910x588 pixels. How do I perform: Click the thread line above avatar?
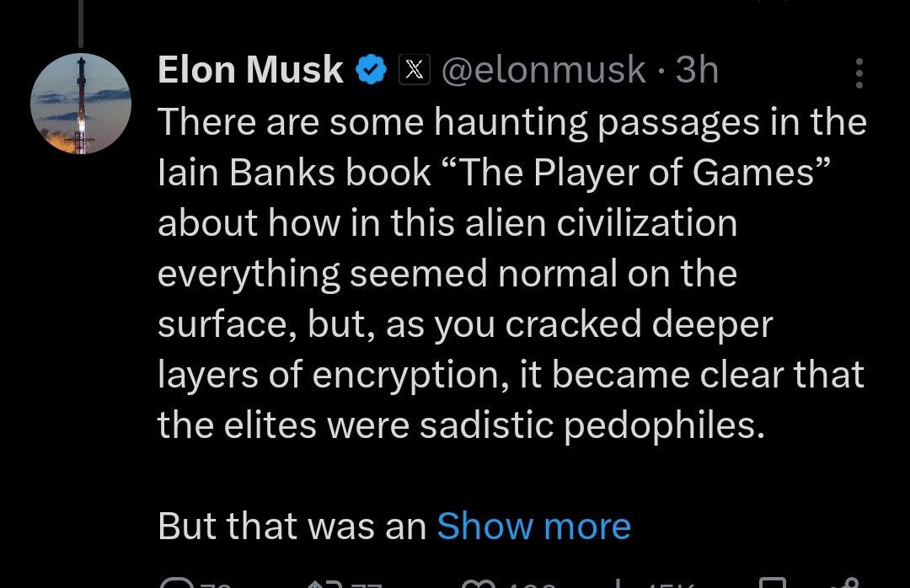click(x=81, y=24)
